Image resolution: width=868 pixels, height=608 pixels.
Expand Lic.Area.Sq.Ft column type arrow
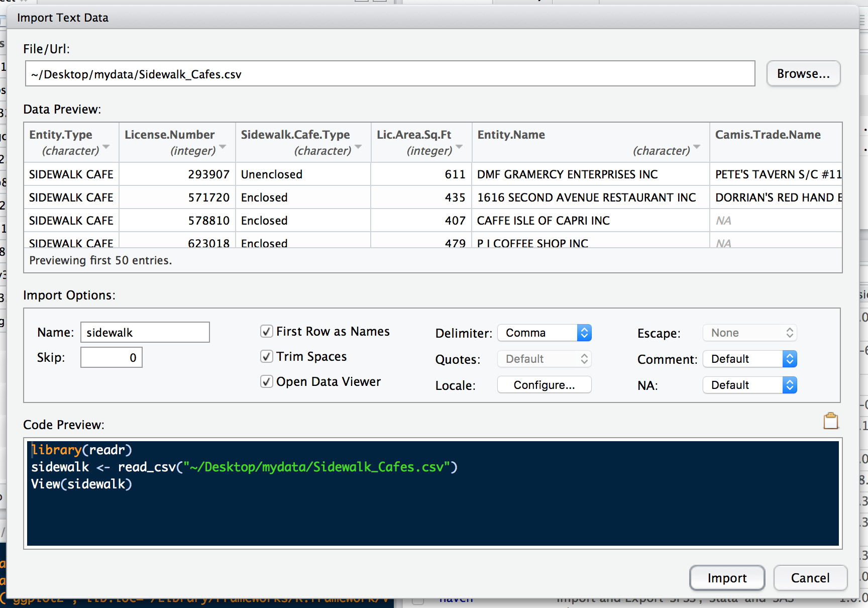[x=459, y=147]
